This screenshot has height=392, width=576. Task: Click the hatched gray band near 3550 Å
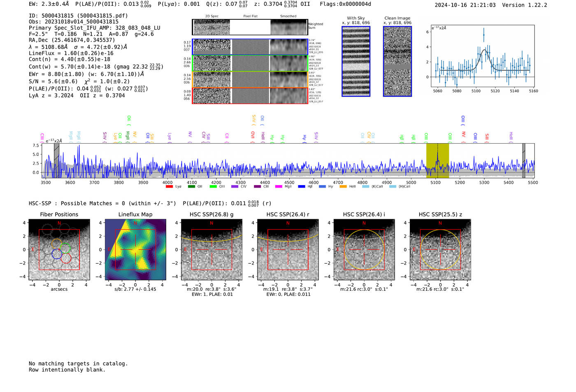point(56,160)
